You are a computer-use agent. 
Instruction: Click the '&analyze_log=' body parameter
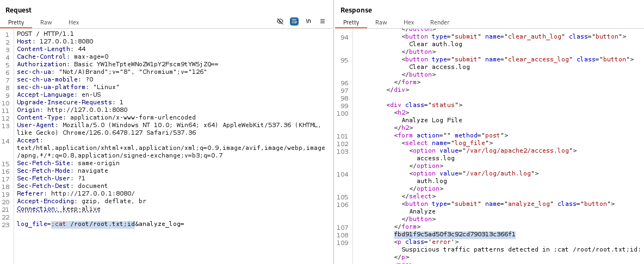tap(159, 224)
